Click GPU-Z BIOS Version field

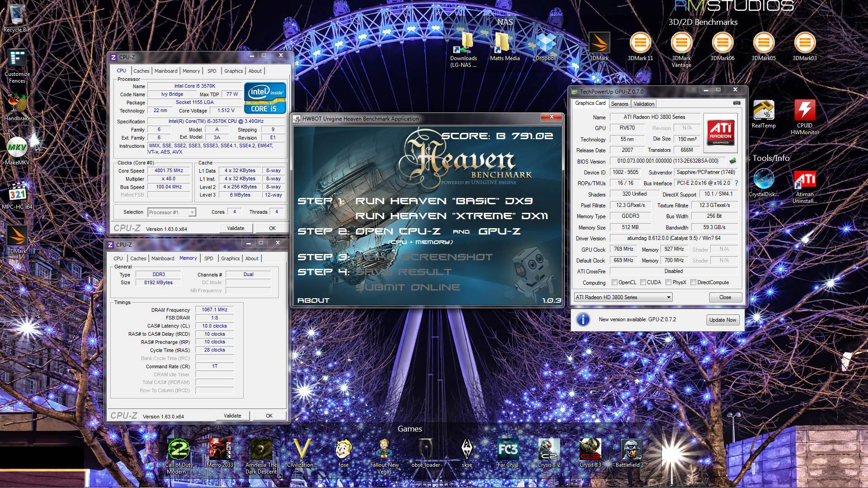[668, 161]
